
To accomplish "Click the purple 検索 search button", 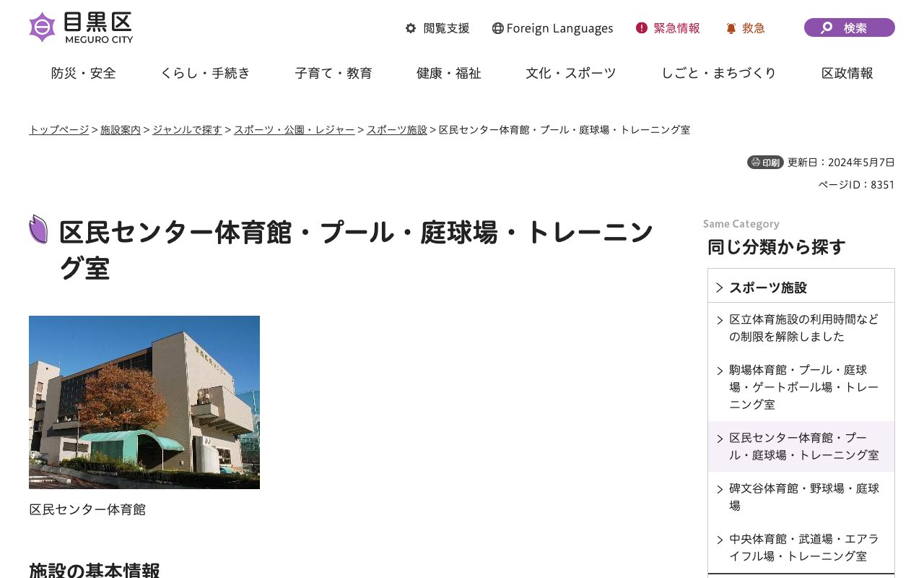I will 850,27.
